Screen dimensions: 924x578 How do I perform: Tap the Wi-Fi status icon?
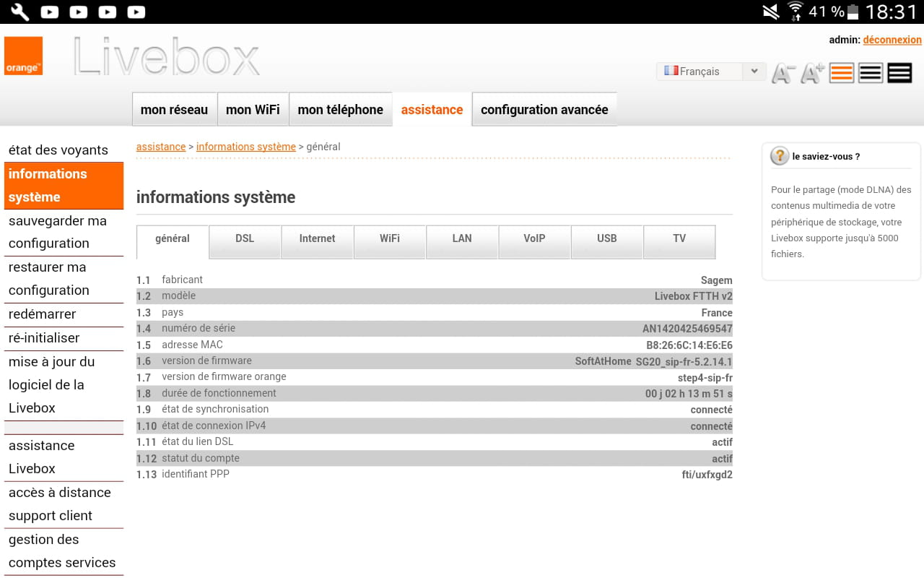795,12
